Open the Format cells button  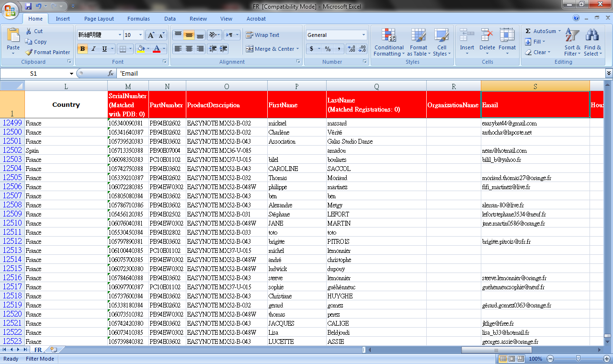507,42
